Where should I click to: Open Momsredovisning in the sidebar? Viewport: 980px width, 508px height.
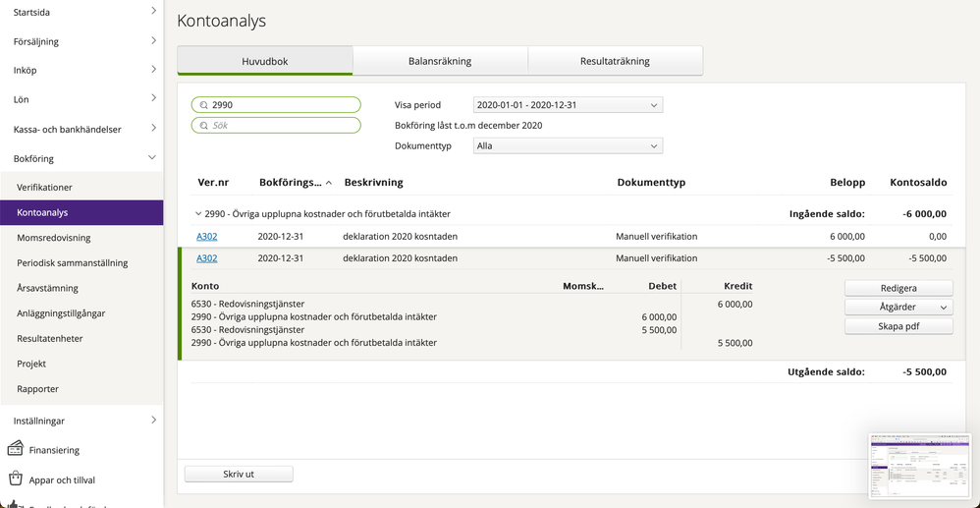point(54,238)
